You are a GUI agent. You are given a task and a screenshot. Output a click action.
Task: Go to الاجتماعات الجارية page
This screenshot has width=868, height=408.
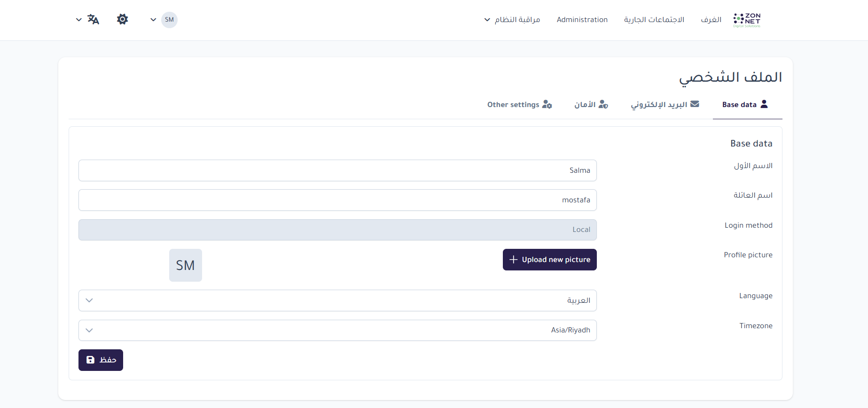[654, 20]
